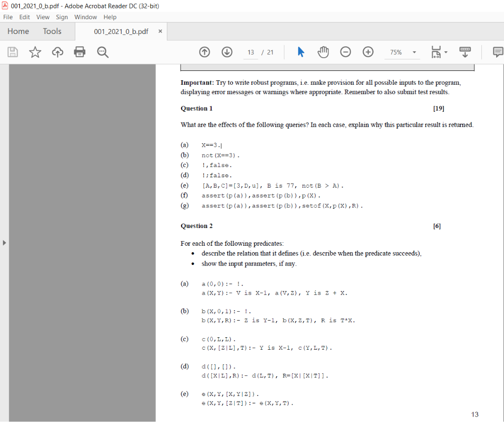Expand the navigation side panel
504x425 pixels.
pos(4,242)
